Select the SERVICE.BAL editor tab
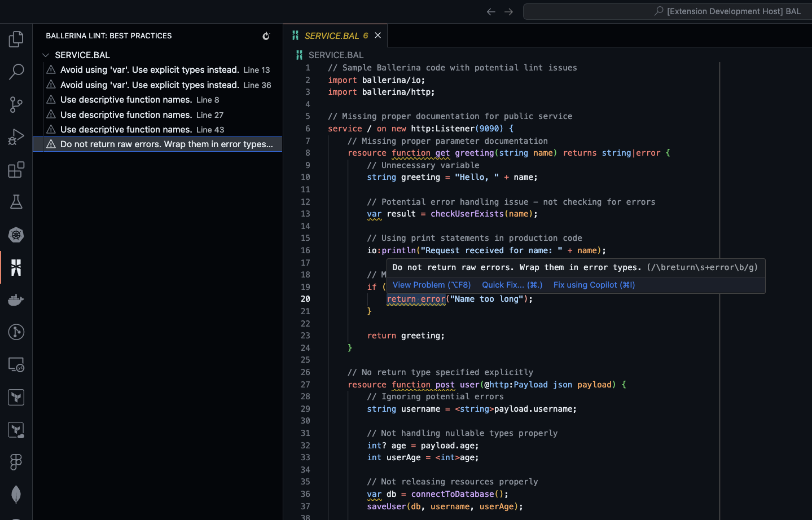Image resolution: width=812 pixels, height=520 pixels. tap(335, 36)
